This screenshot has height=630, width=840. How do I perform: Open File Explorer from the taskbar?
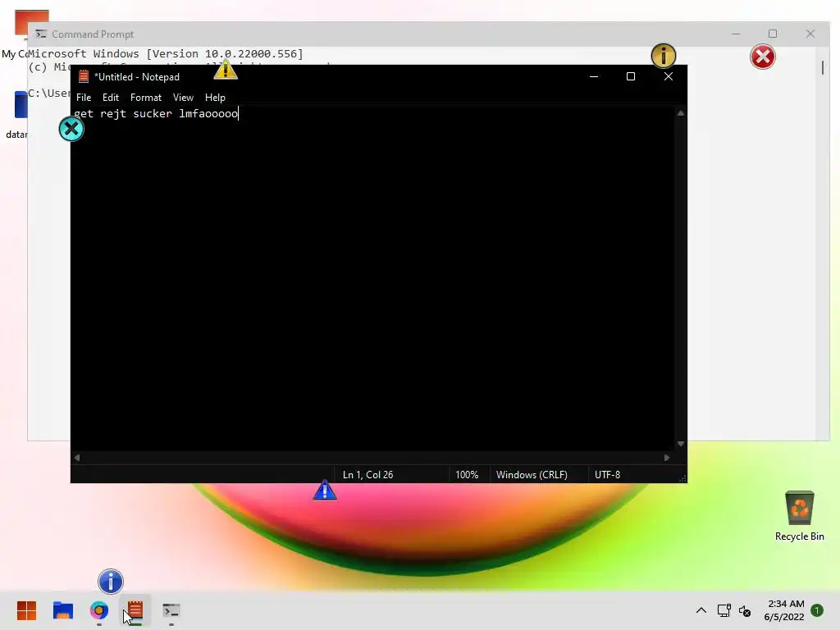coord(62,610)
